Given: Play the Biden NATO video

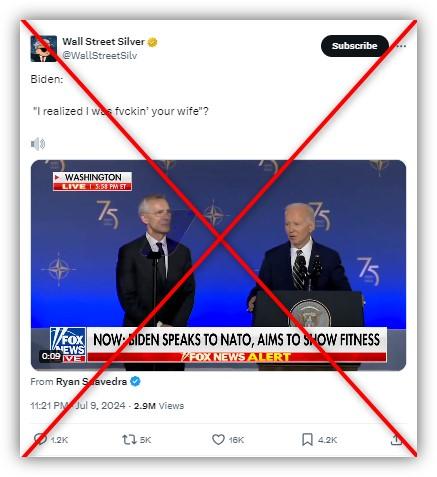Looking at the screenshot, I should click(x=218, y=265).
